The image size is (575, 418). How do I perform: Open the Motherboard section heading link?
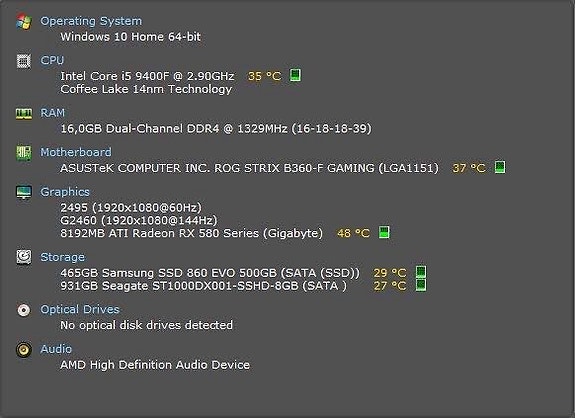coord(76,152)
